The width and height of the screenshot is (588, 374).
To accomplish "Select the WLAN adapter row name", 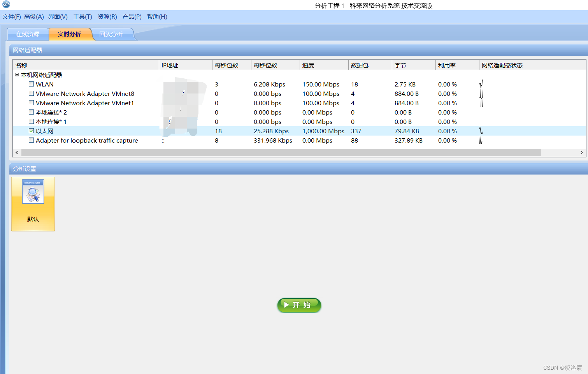I will [45, 84].
